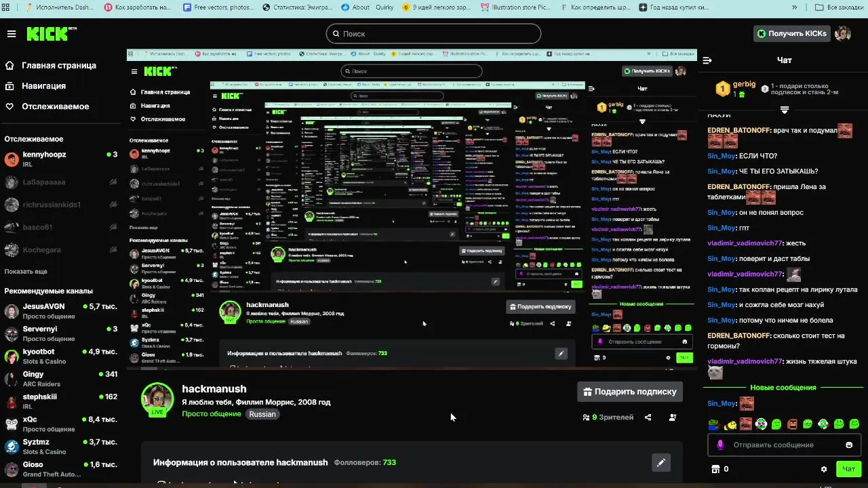This screenshot has height=488, width=868.
Task: Click Фолловеров: 733 follower count
Action: [365, 462]
